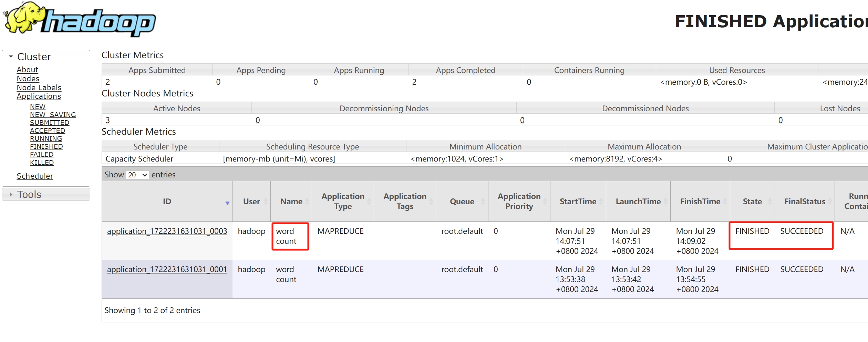Screen dimensions: 868x342
Task: Sort table by StartTime column
Action: (578, 201)
